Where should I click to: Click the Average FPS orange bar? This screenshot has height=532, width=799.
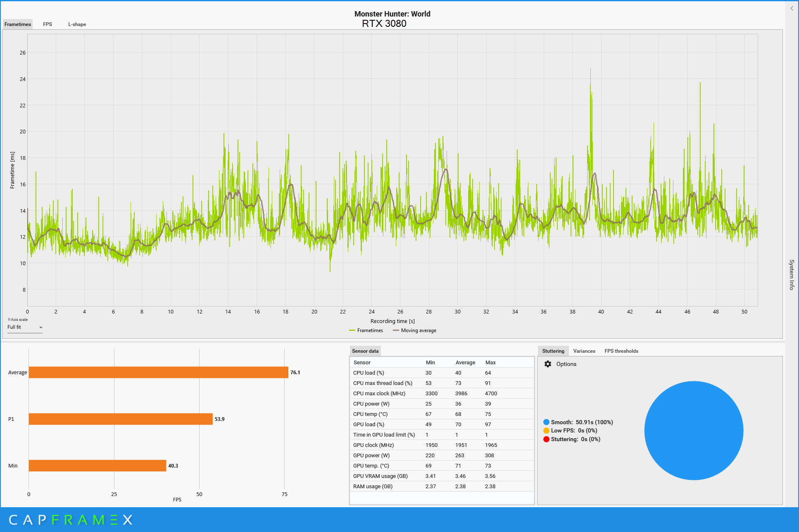[x=158, y=372]
